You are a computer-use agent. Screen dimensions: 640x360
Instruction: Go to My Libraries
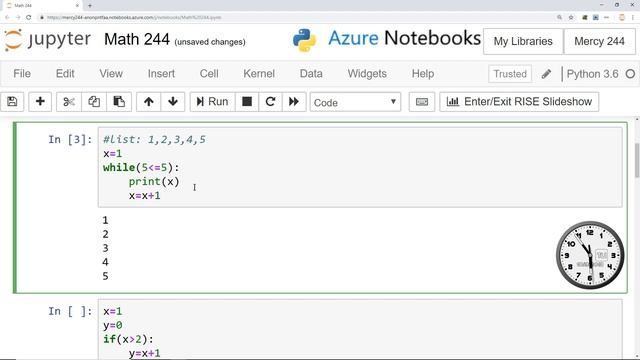(x=523, y=41)
